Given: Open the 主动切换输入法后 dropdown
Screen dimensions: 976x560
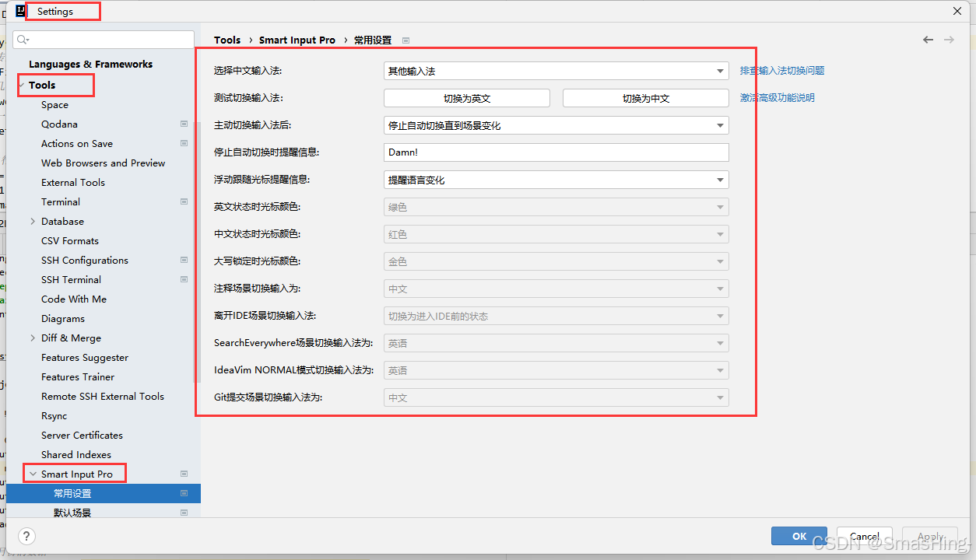Looking at the screenshot, I should pos(721,124).
